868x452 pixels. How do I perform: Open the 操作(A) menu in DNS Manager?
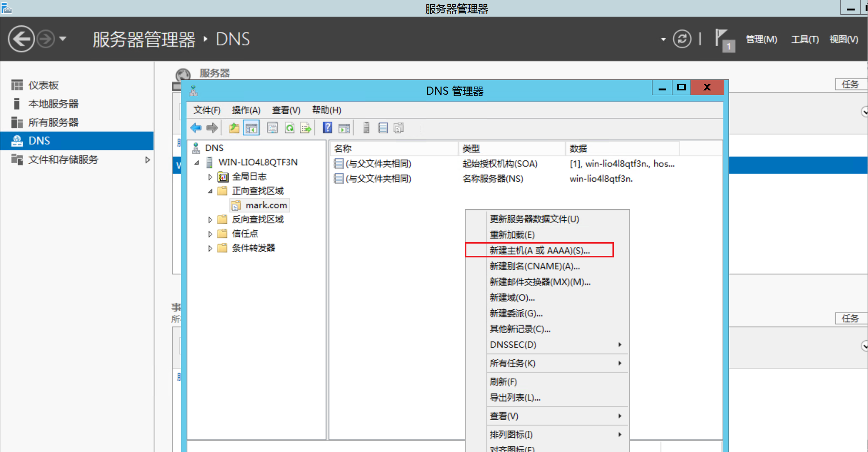coord(246,110)
